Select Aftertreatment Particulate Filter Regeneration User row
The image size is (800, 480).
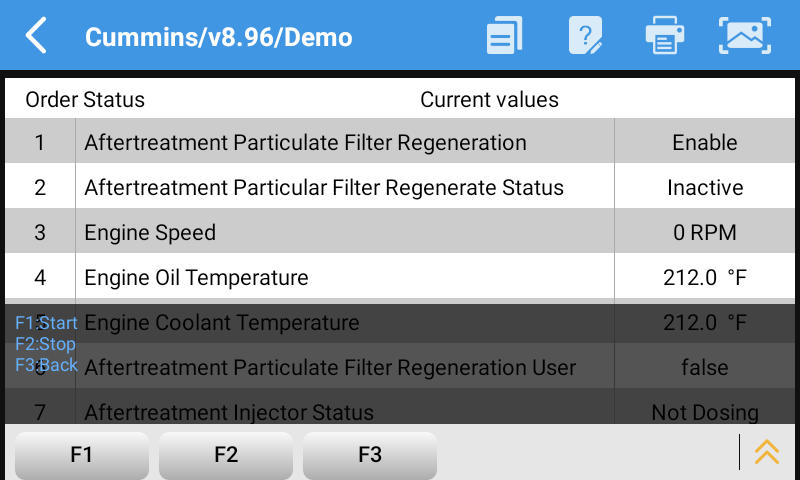point(330,368)
